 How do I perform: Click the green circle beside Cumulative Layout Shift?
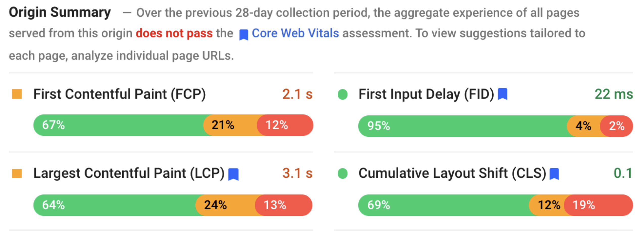click(x=343, y=173)
